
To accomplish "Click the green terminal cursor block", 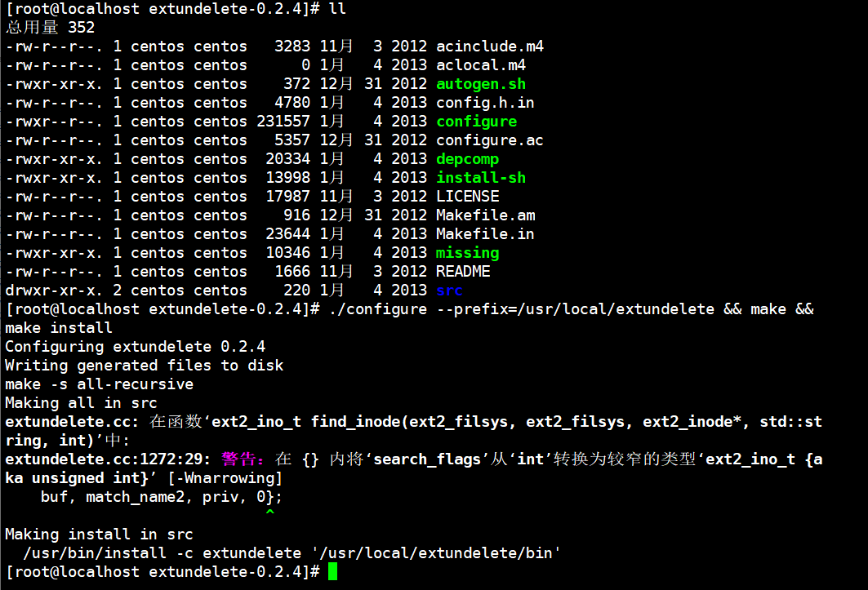I will [x=332, y=572].
